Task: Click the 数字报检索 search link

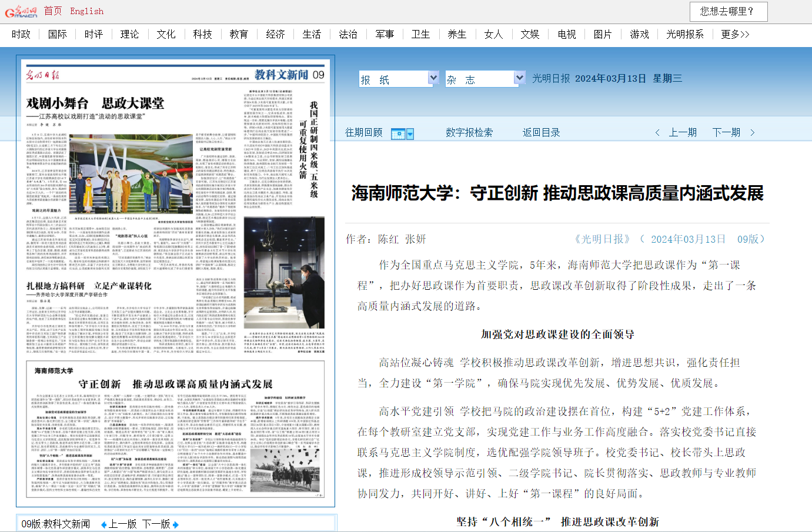Action: click(469, 132)
